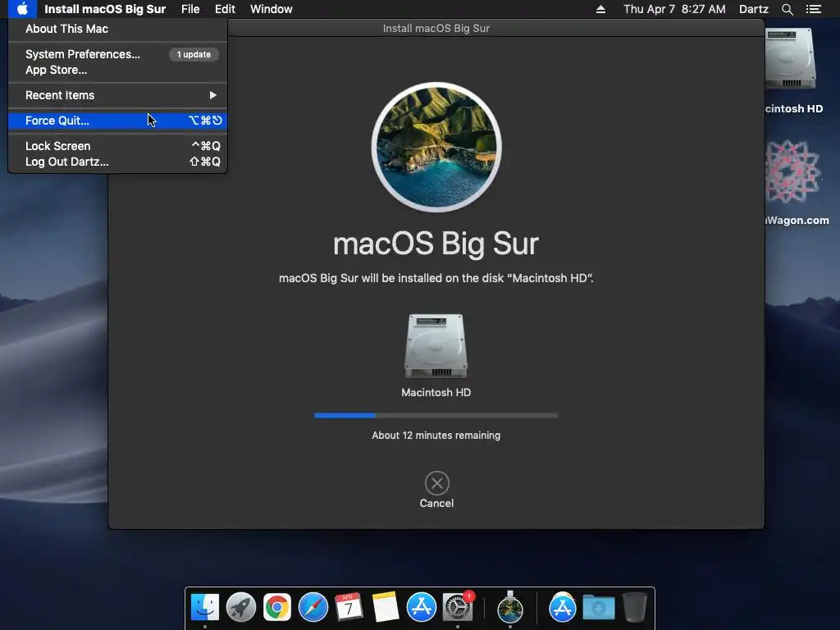Viewport: 840px width, 630px height.
Task: Select Macintosh HD desktop drive icon
Action: 791,59
